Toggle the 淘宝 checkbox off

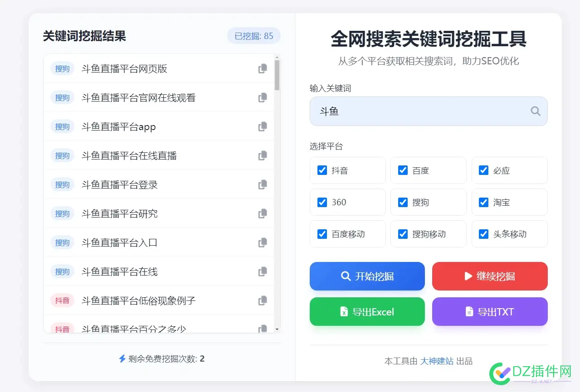[x=483, y=202]
